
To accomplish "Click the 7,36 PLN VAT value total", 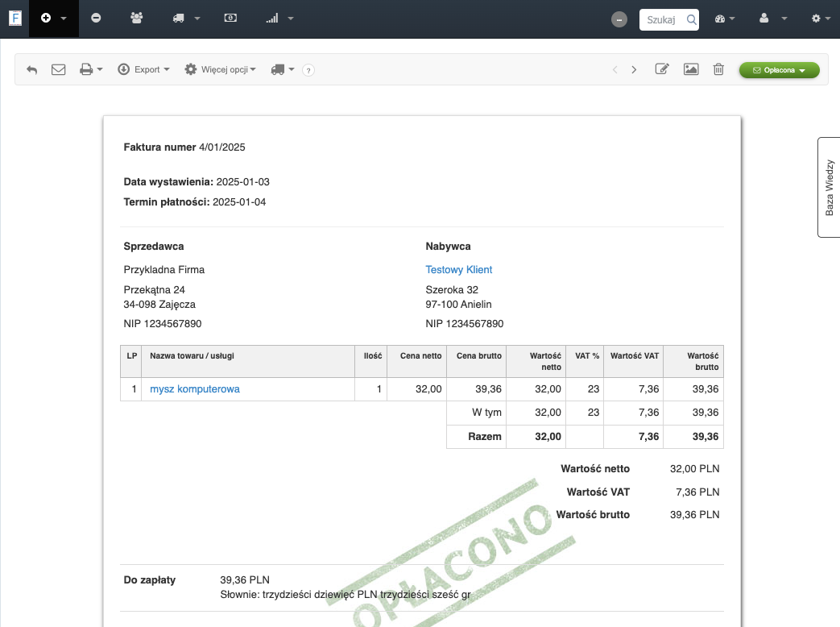I will click(x=697, y=492).
